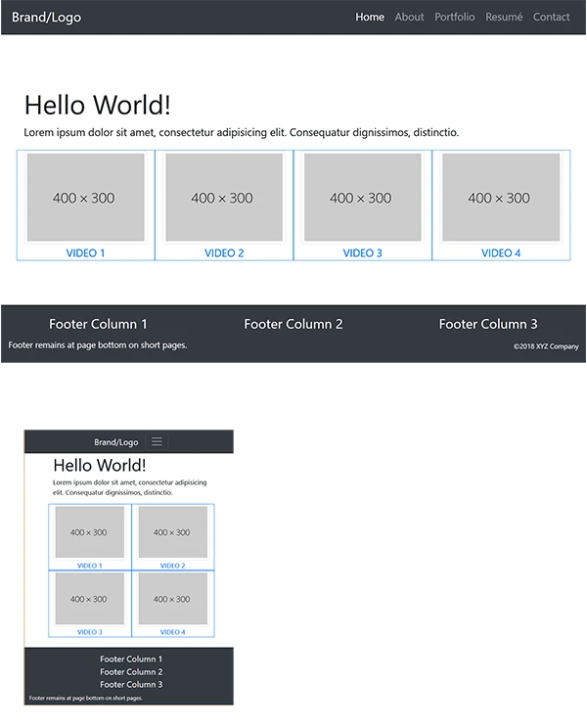Click VIDEO 2 link in mobile preview
This screenshot has height=728, width=587.
172,566
